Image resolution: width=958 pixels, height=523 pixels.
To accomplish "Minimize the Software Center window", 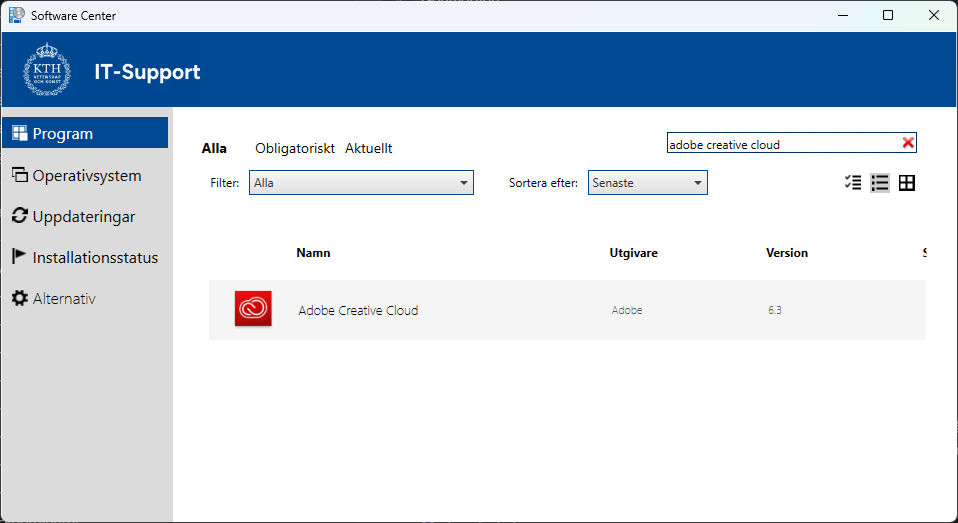I will 843,16.
